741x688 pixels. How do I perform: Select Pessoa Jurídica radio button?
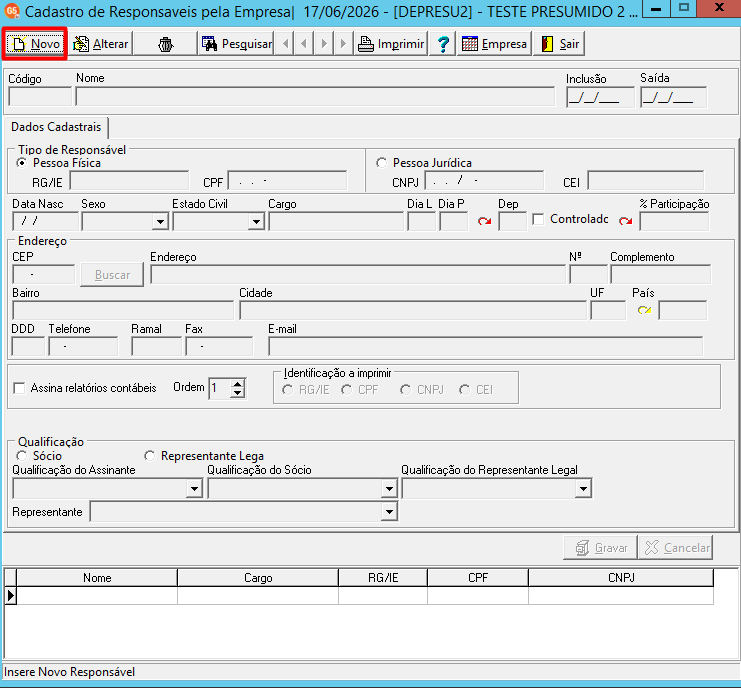381,163
